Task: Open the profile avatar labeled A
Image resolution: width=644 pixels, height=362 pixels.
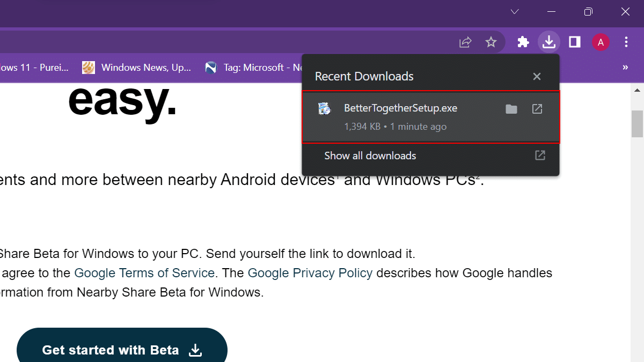Action: pos(601,42)
